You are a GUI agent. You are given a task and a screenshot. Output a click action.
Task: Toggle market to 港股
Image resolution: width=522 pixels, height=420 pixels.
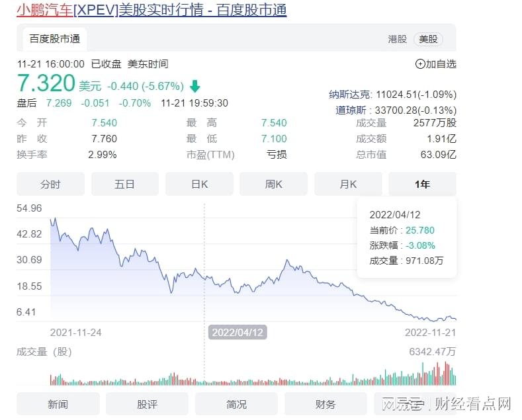point(397,39)
